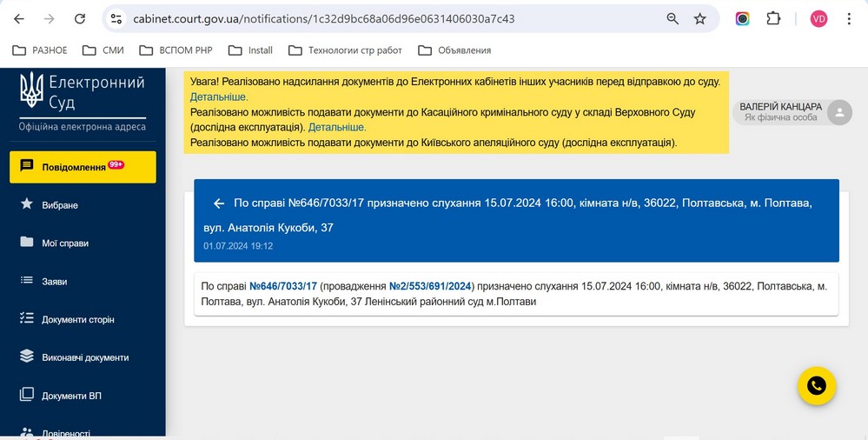
Task: Open the Мої справи folder icon
Action: click(27, 242)
